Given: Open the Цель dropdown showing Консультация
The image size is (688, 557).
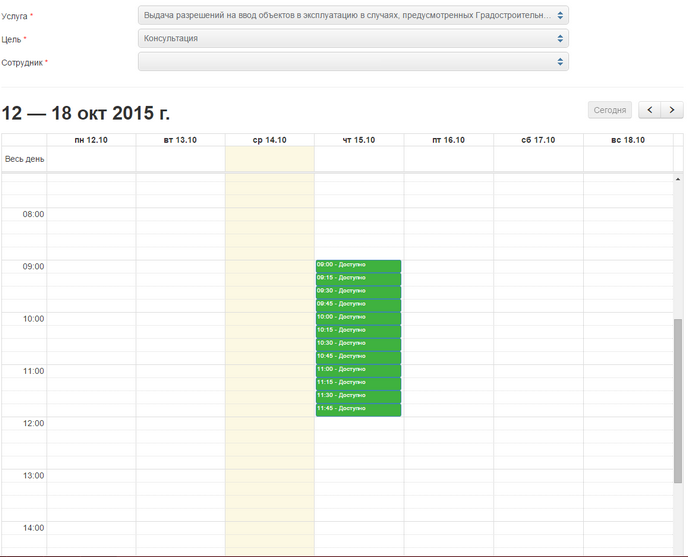Looking at the screenshot, I should point(353,38).
